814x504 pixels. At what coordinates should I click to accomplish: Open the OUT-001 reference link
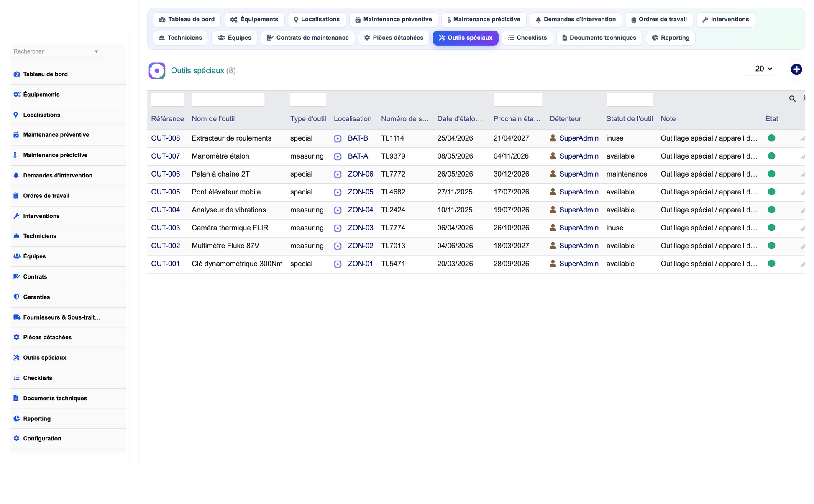tap(165, 264)
